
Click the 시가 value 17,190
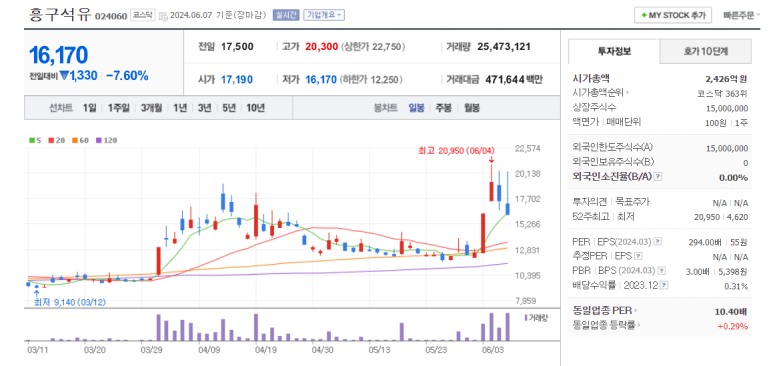tap(237, 79)
